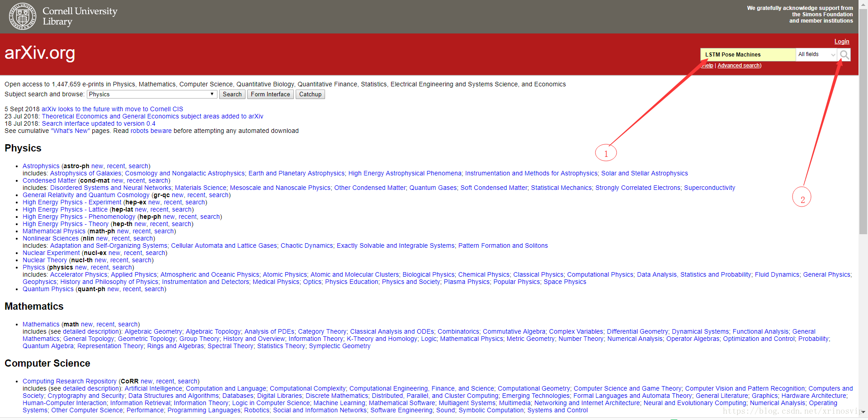Open the Algebraic Geometry link
Image resolution: width=868 pixels, height=420 pixels.
click(153, 331)
